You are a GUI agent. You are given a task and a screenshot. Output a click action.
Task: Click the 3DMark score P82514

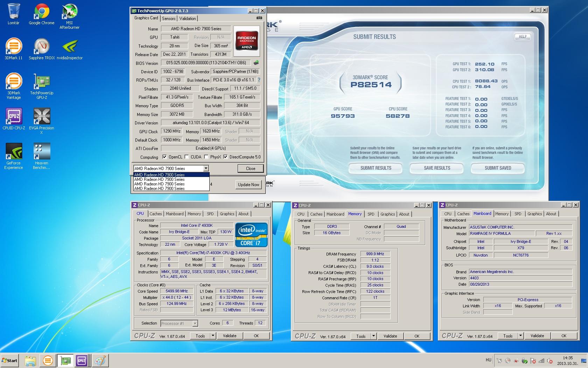pyautogui.click(x=371, y=84)
